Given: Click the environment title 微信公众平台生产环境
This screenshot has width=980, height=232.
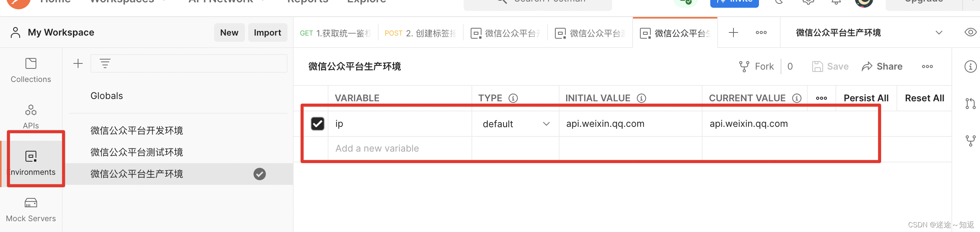Looking at the screenshot, I should coord(354,67).
